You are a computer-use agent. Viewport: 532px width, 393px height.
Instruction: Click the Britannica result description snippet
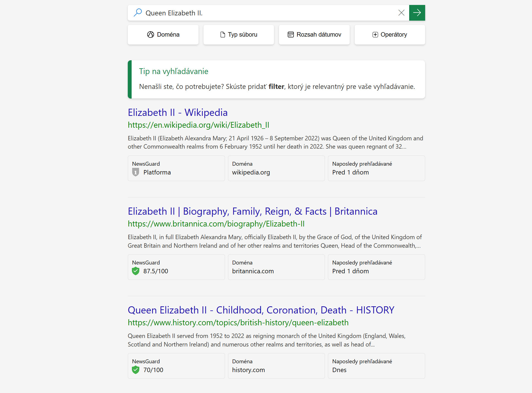(275, 241)
